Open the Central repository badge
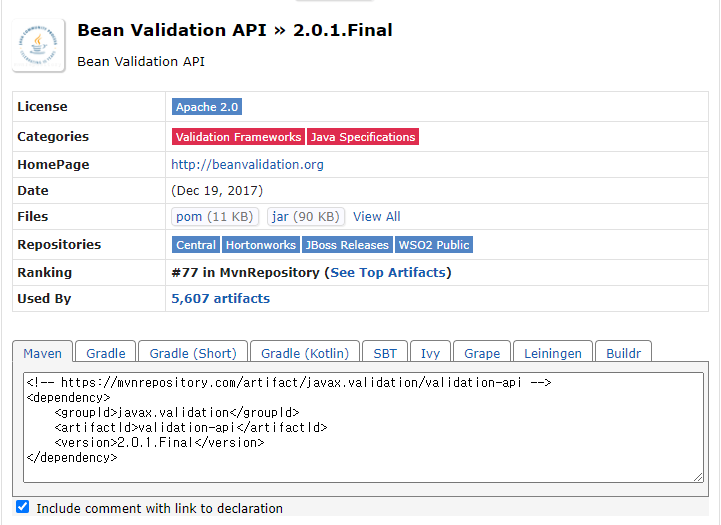721x525 pixels. (x=196, y=245)
